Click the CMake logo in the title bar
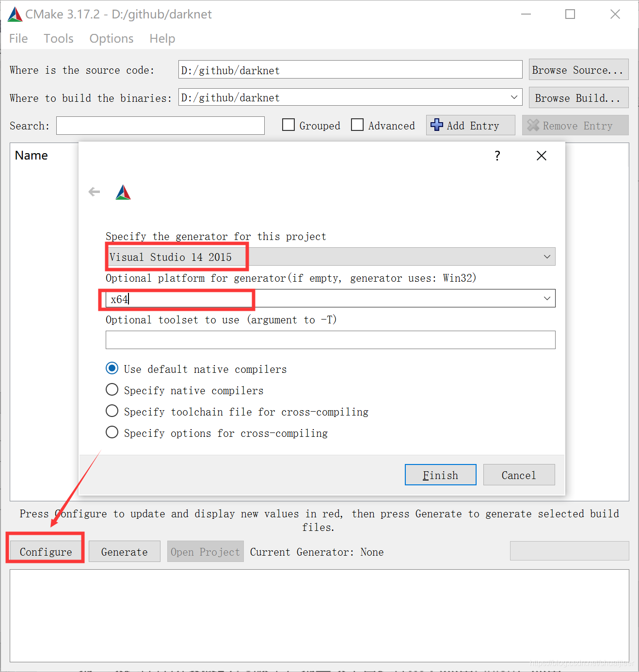Screen dimensions: 639x672 [15, 15]
